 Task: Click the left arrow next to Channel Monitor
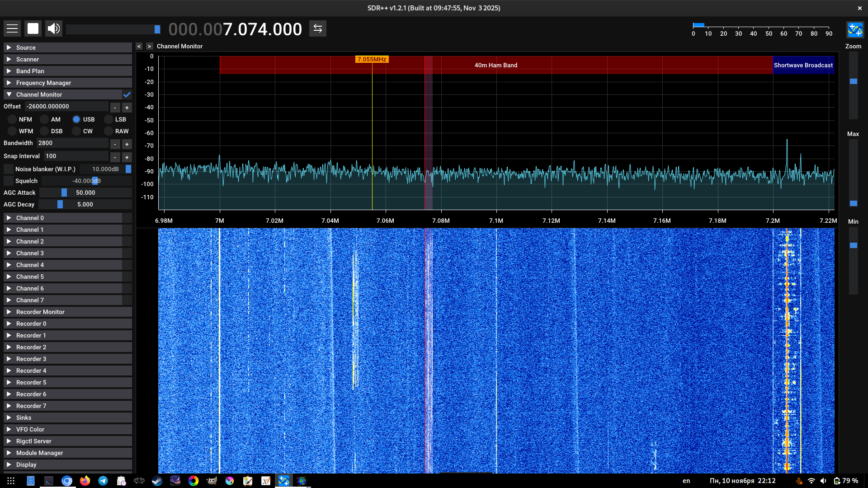tap(139, 46)
